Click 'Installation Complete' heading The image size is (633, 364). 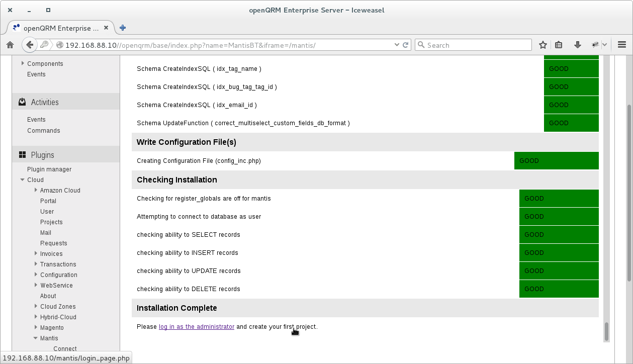pos(177,308)
